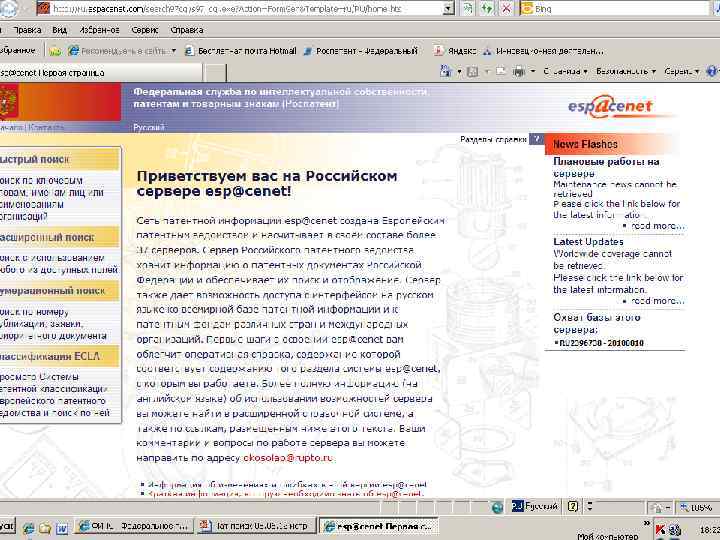The height and width of the screenshot is (540, 720).
Task: Click the Плановые работы на сервере heading
Action: tap(606, 167)
